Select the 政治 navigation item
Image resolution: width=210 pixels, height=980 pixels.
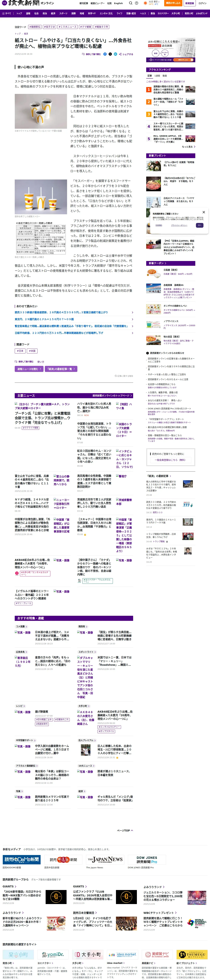tap(45, 13)
